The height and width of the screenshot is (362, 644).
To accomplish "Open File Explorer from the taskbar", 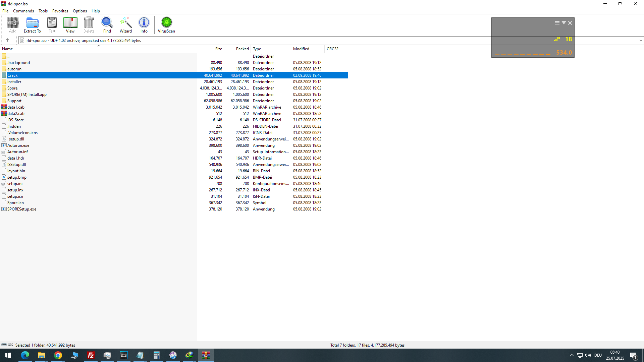I will pyautogui.click(x=41, y=355).
